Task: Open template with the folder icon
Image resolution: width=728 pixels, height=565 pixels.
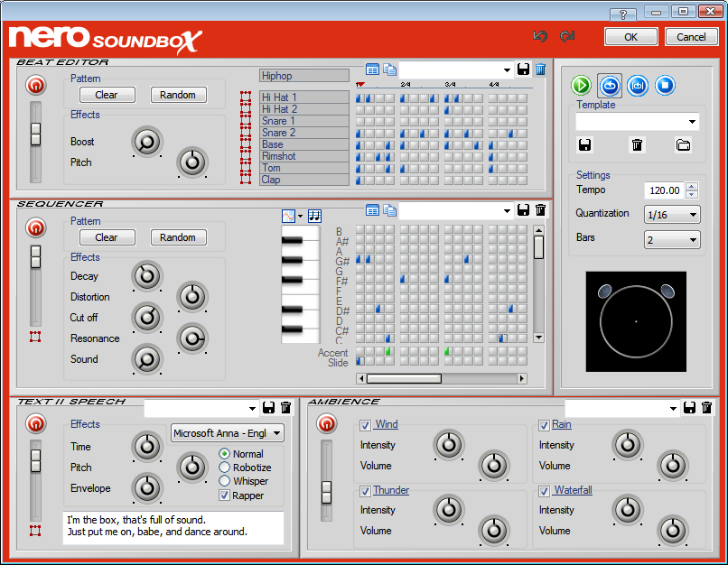Action: pyautogui.click(x=683, y=144)
